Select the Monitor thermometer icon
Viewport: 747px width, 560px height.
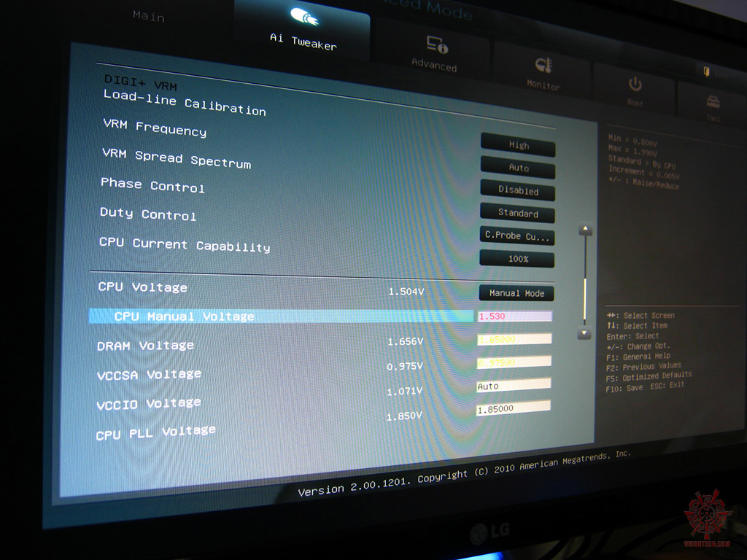pos(543,65)
